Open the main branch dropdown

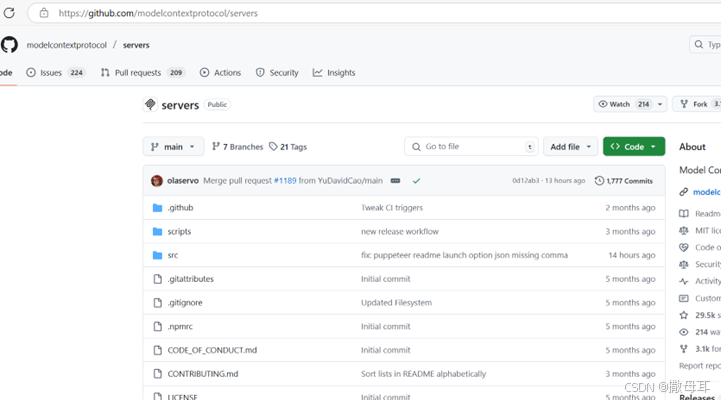[x=173, y=147]
